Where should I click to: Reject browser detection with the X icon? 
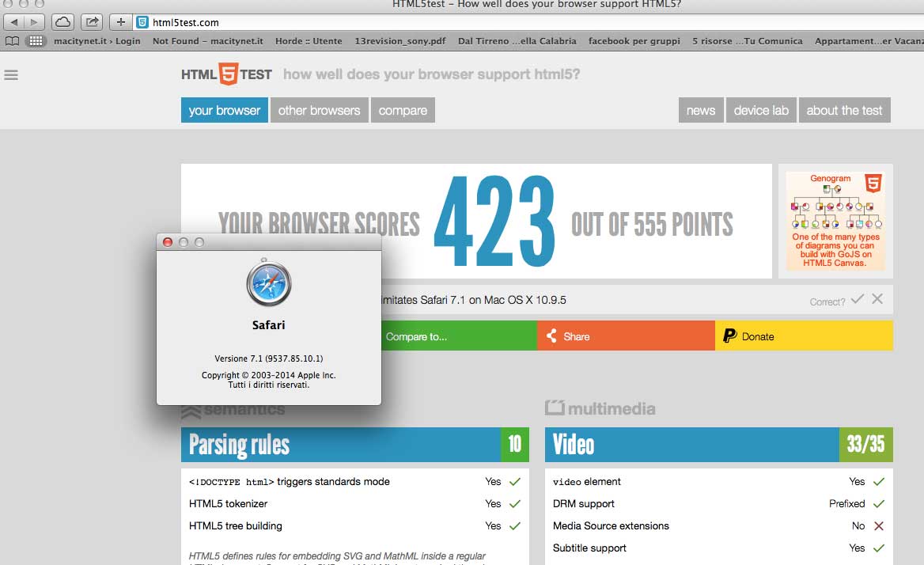click(x=877, y=298)
